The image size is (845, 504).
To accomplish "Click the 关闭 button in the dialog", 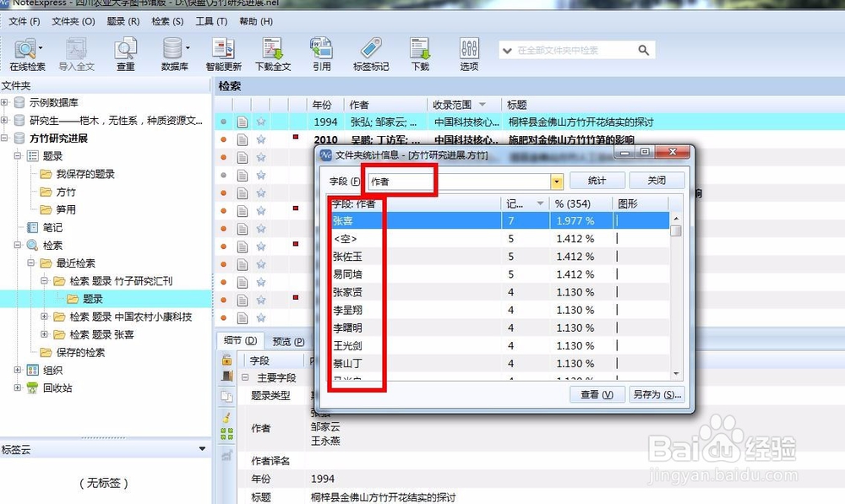I will (x=657, y=181).
